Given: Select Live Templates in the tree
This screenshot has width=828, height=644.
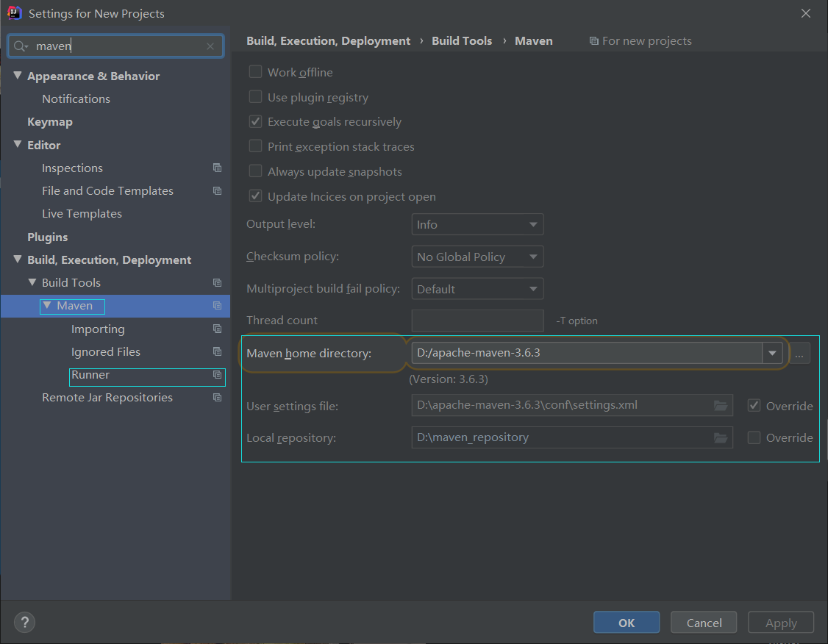Looking at the screenshot, I should pyautogui.click(x=82, y=214).
